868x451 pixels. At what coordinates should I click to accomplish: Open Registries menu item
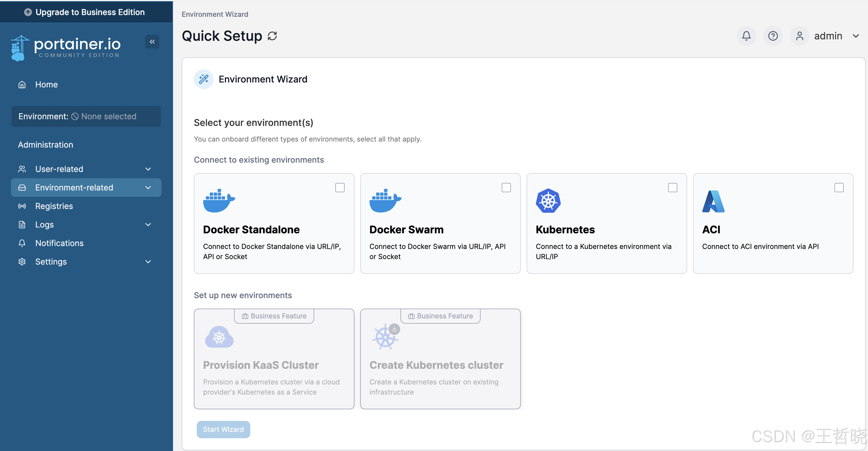tap(86, 206)
